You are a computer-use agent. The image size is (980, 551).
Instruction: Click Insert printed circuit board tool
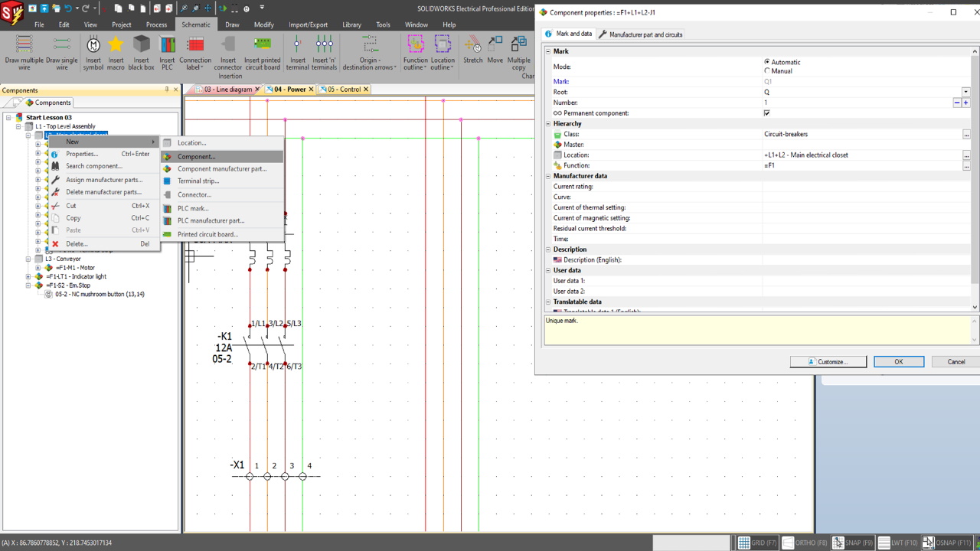[x=263, y=53]
